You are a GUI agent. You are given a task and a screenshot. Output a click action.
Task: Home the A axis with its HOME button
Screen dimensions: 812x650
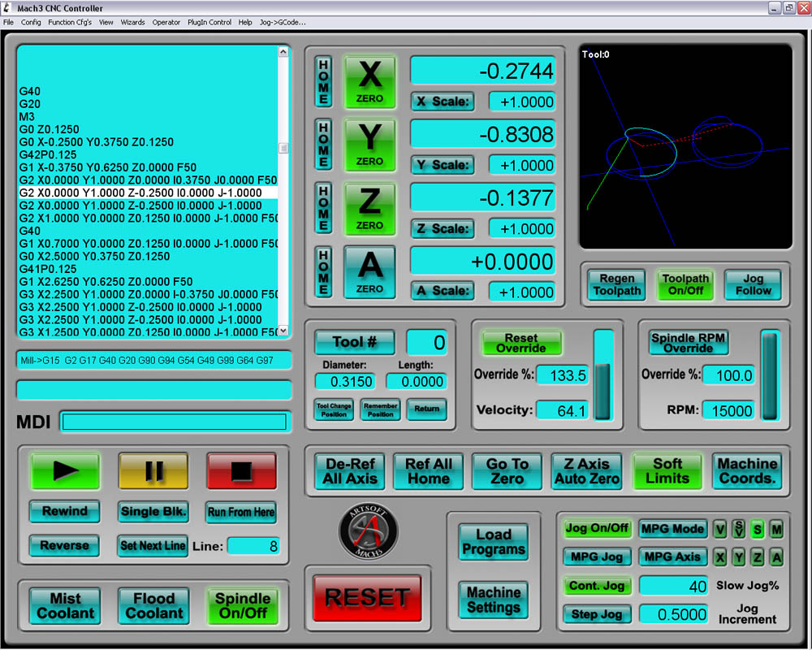(324, 271)
